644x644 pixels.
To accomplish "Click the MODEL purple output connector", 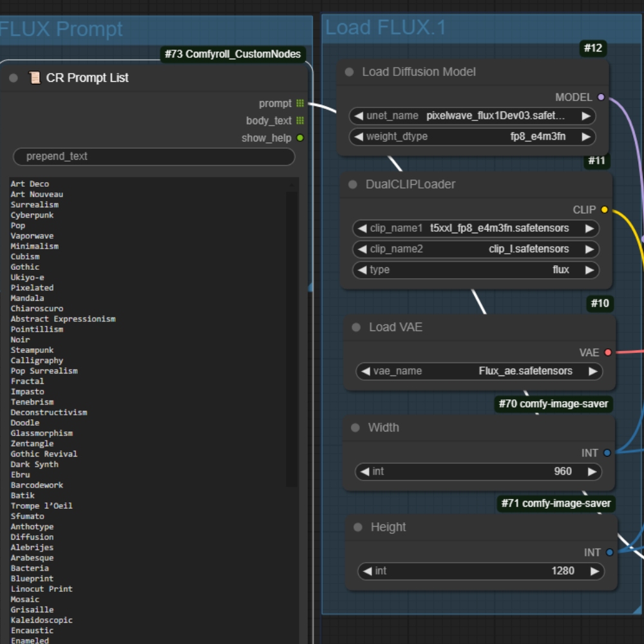I will pos(601,97).
